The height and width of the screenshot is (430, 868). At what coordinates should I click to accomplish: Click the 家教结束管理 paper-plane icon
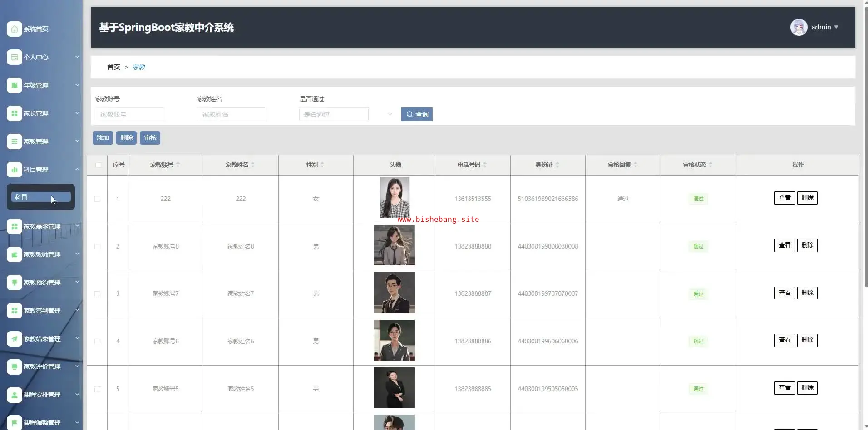tap(14, 339)
